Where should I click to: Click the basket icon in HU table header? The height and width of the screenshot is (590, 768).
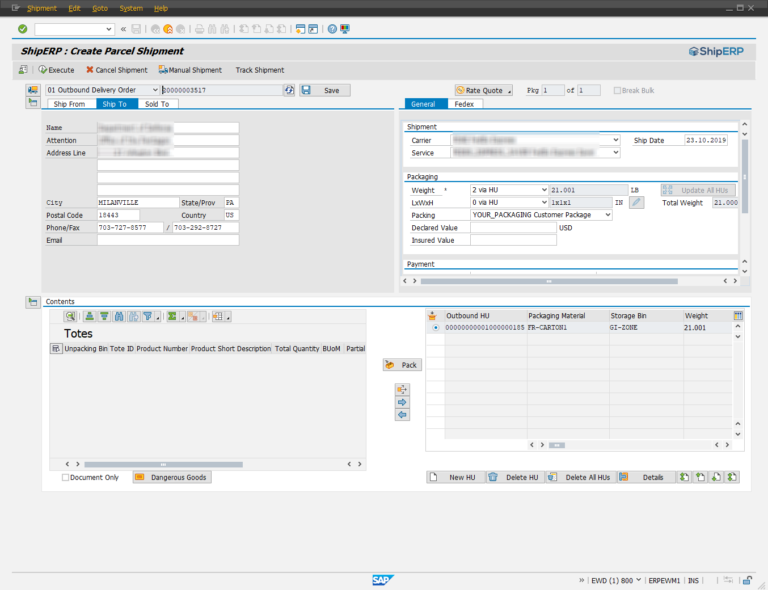click(x=432, y=316)
